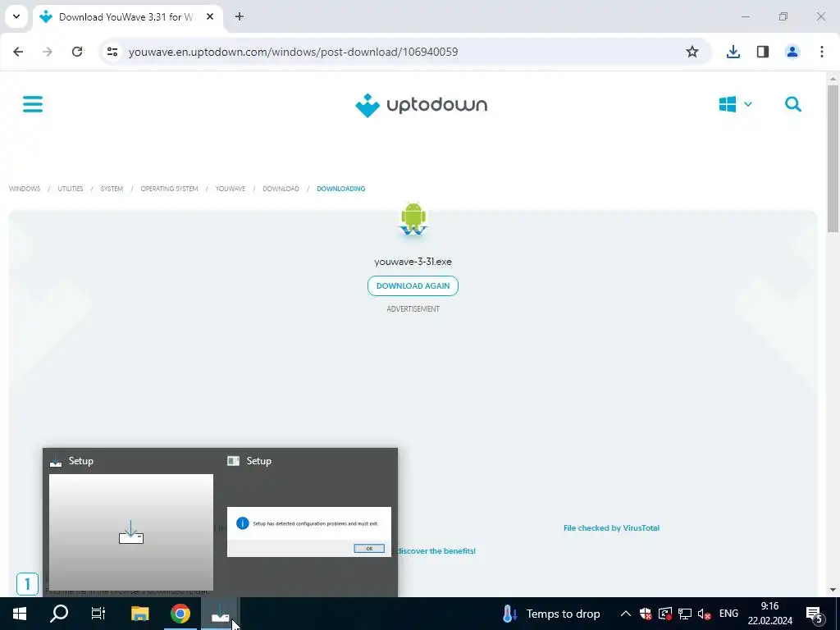840x630 pixels.
Task: Click the discover the benefits link
Action: 436,550
